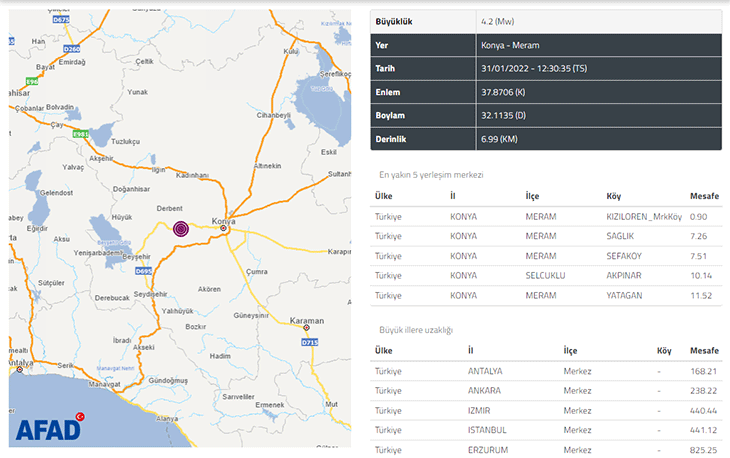Click the Konya city marker on map
The height and width of the screenshot is (458, 730).
[225, 228]
